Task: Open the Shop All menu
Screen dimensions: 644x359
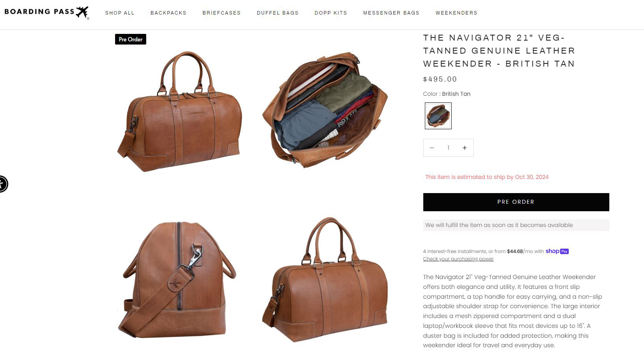Action: tap(120, 13)
